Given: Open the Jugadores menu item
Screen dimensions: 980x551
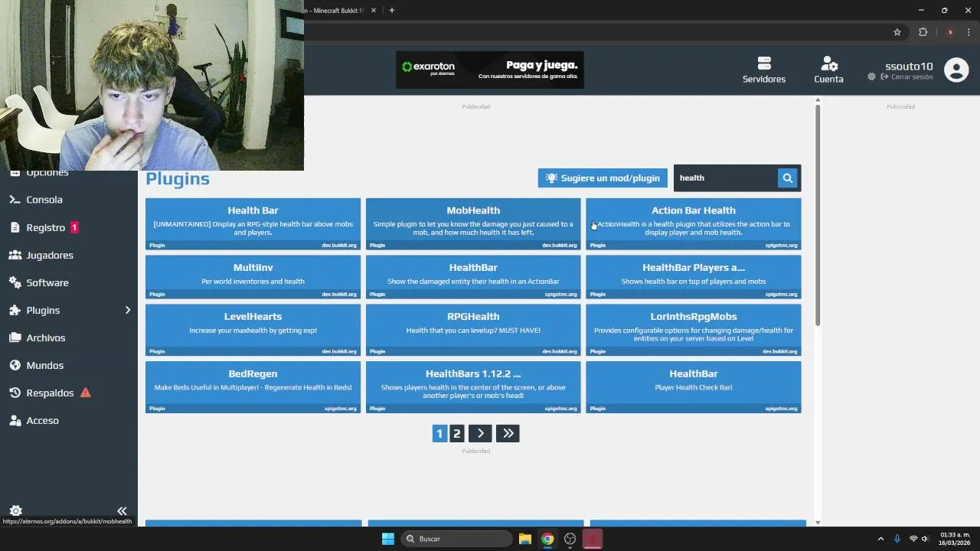Looking at the screenshot, I should coord(69,255).
